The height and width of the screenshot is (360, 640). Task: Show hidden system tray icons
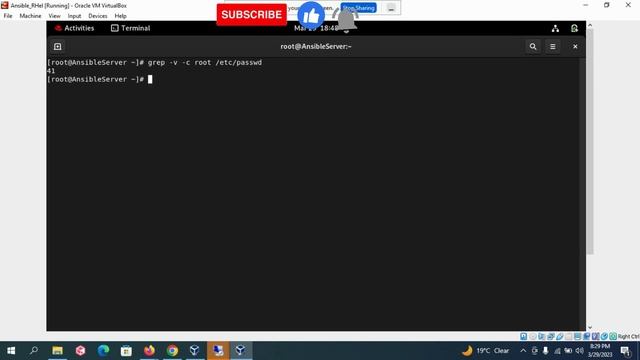[x=523, y=351]
